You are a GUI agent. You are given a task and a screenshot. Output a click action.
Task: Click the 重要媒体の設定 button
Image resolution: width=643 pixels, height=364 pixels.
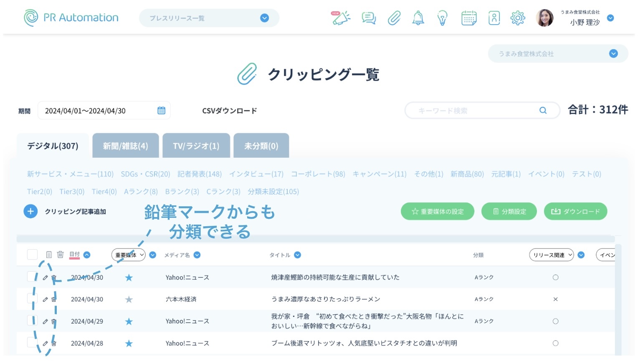pos(437,212)
